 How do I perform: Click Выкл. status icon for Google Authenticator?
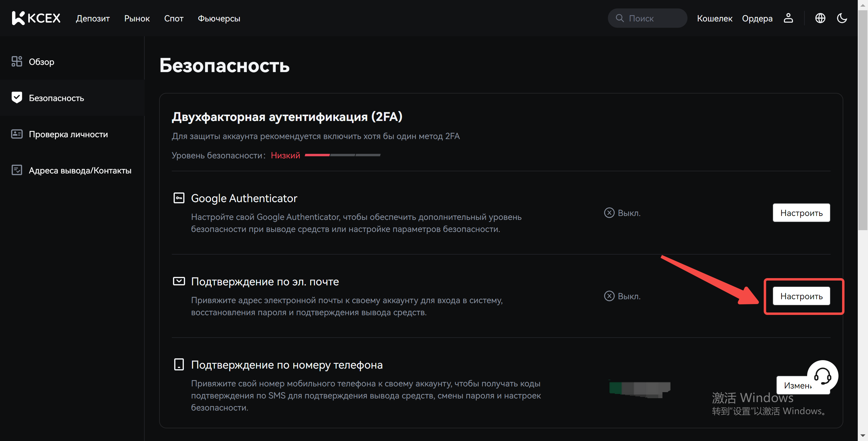(609, 213)
